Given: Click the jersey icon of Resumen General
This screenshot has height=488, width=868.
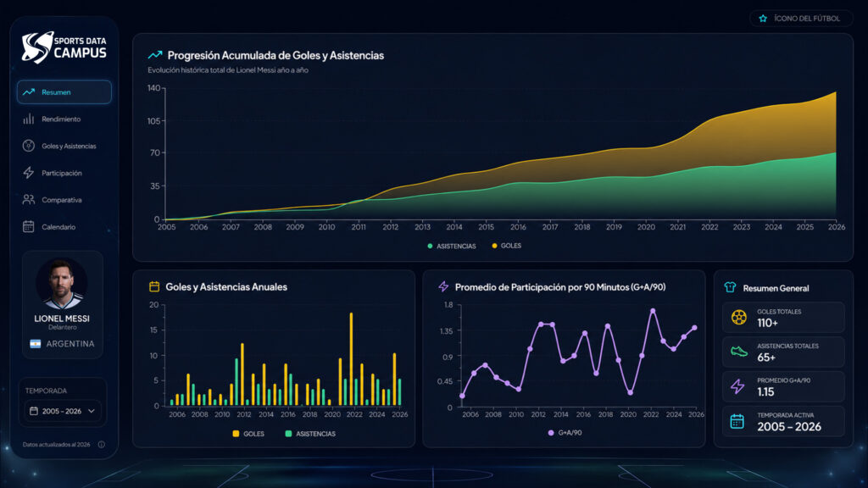Looking at the screenshot, I should click(x=730, y=287).
